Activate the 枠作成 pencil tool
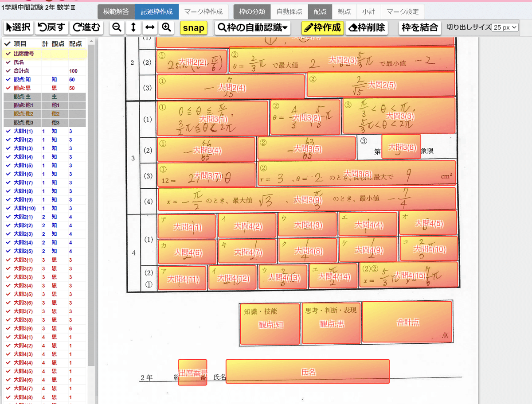This screenshot has width=532, height=404. click(322, 27)
